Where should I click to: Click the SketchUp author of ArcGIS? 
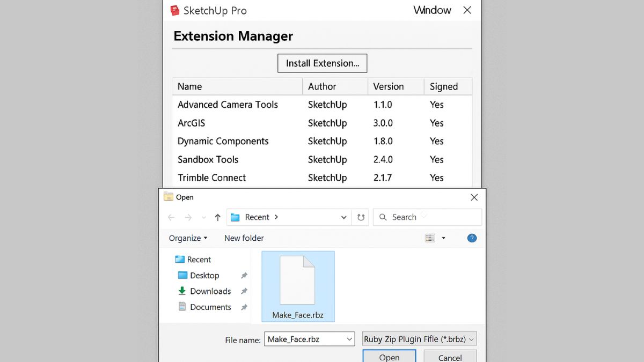[327, 123]
